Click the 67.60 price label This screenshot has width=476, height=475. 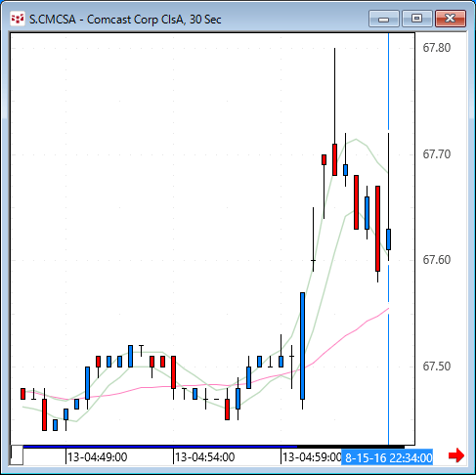coord(436,260)
